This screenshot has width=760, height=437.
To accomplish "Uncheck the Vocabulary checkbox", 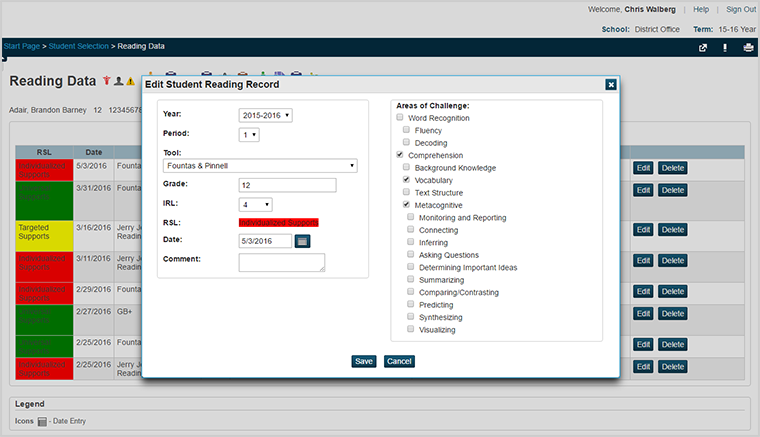I will (406, 180).
